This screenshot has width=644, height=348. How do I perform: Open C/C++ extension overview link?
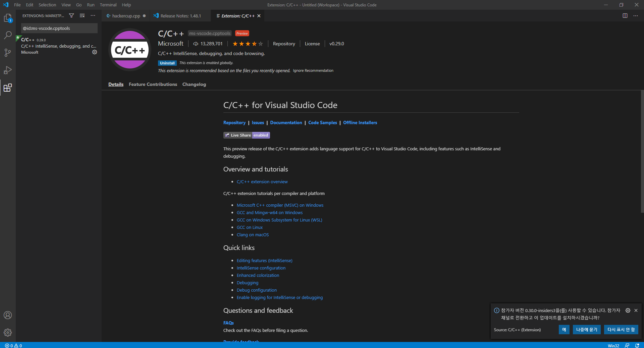262,182
